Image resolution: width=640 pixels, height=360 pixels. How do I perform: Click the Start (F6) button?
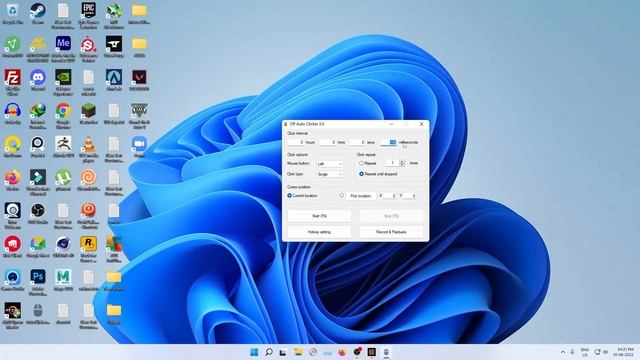coord(319,216)
